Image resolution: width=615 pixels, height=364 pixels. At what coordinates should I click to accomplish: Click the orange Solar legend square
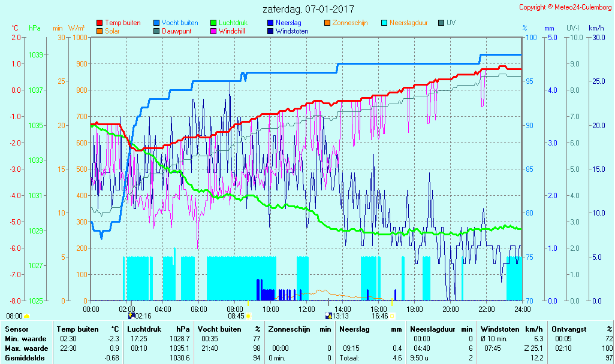pyautogui.click(x=100, y=31)
